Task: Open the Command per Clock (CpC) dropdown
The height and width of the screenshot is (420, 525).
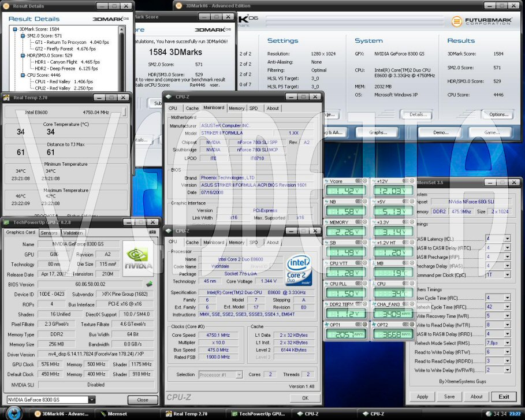Action: click(x=508, y=274)
